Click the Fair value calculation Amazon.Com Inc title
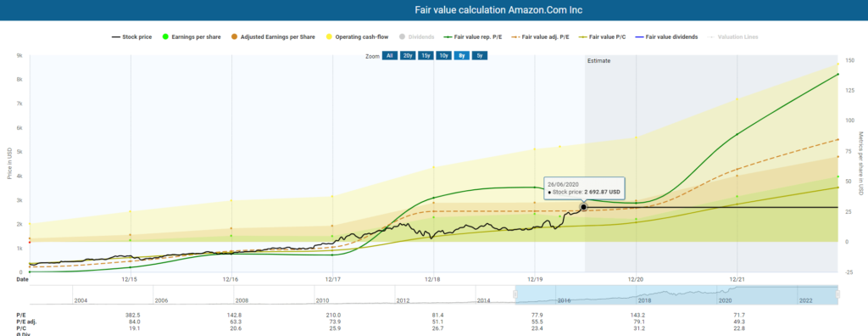Screen dimensions: 868x336 point(498,10)
